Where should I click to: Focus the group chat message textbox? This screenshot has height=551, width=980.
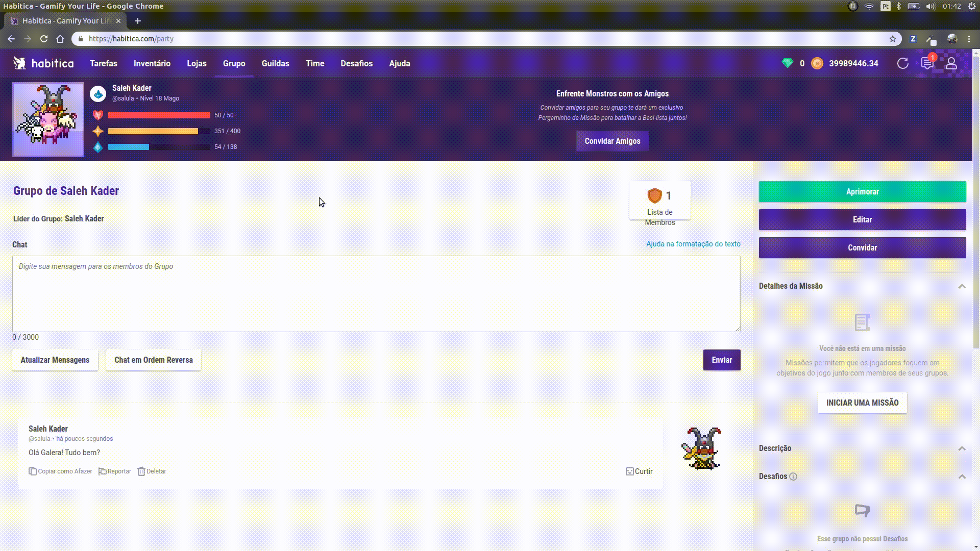point(376,294)
